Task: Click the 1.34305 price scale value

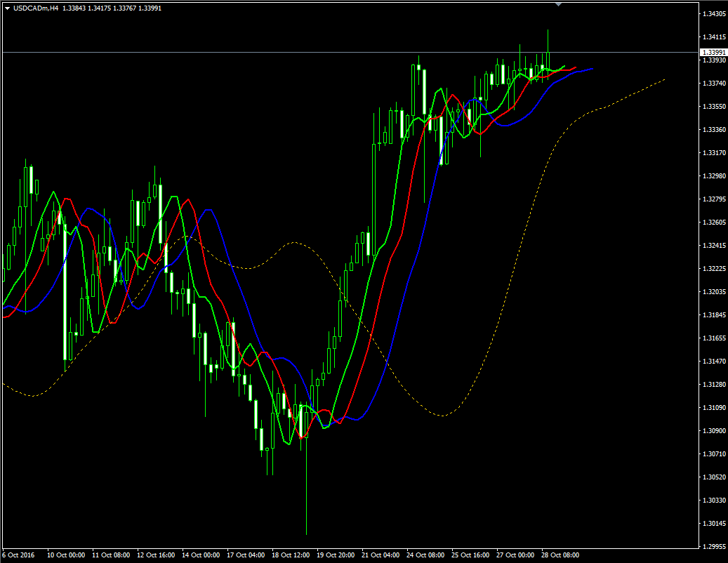Action: point(714,14)
